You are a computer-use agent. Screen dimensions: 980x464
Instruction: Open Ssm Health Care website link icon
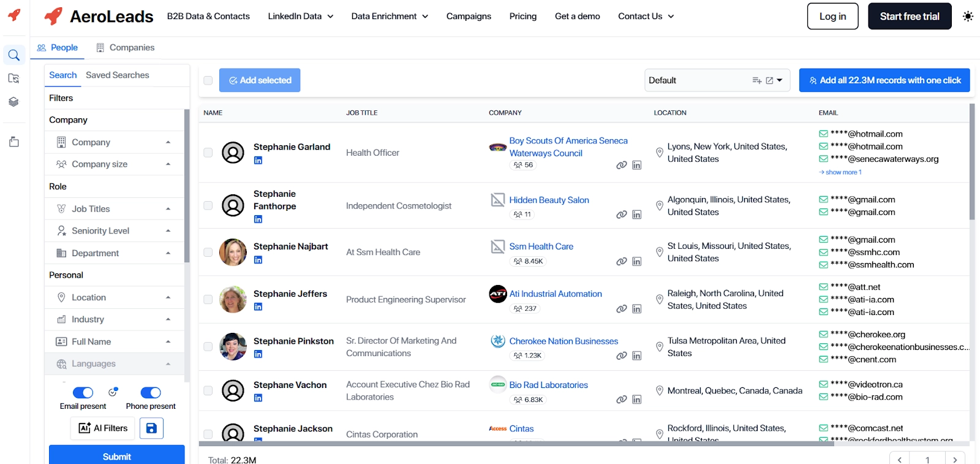coord(622,262)
